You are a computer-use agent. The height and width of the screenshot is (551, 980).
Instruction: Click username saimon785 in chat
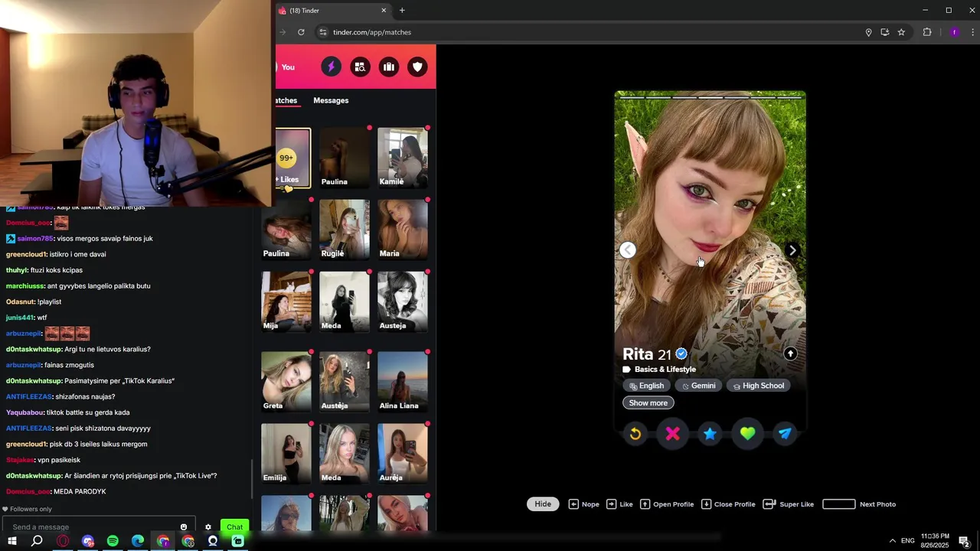[x=35, y=239]
